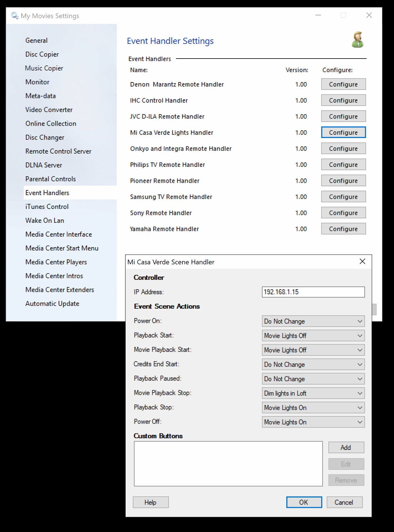394x532 pixels.
Task: Click the user profile icon in Event Handler Settings
Action: [358, 39]
